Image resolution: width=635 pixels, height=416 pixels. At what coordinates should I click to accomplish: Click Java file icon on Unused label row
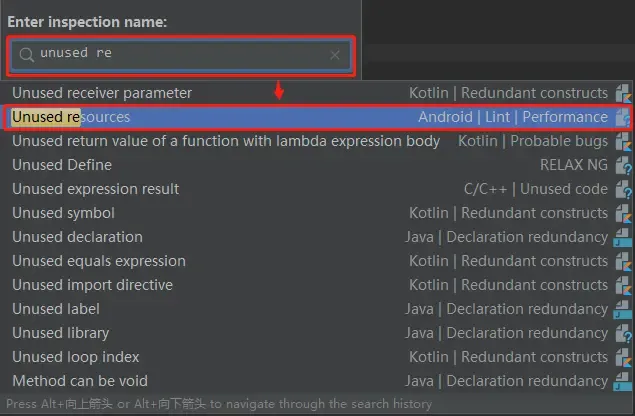623,309
